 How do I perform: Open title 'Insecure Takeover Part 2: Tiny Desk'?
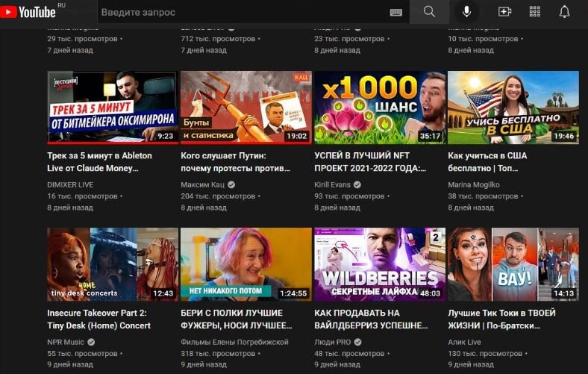point(98,319)
